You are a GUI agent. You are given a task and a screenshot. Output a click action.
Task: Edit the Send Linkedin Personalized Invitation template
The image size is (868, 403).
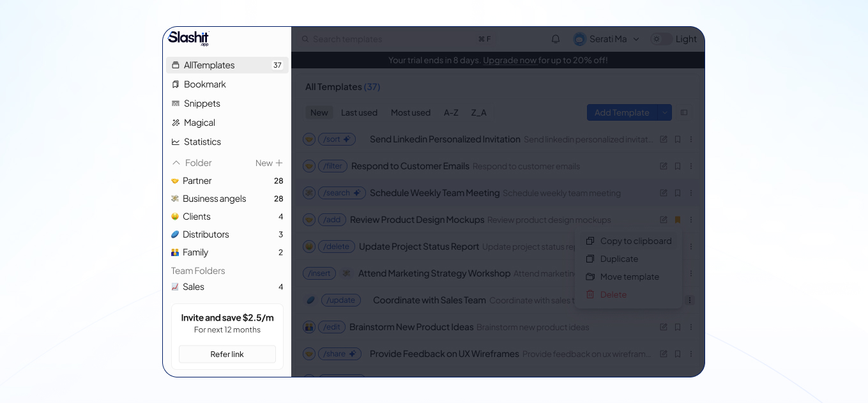coord(664,139)
